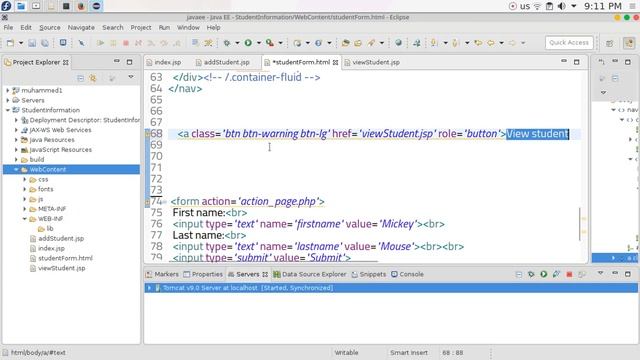
Task: Click the green Run toolbar button
Action: click(x=248, y=43)
